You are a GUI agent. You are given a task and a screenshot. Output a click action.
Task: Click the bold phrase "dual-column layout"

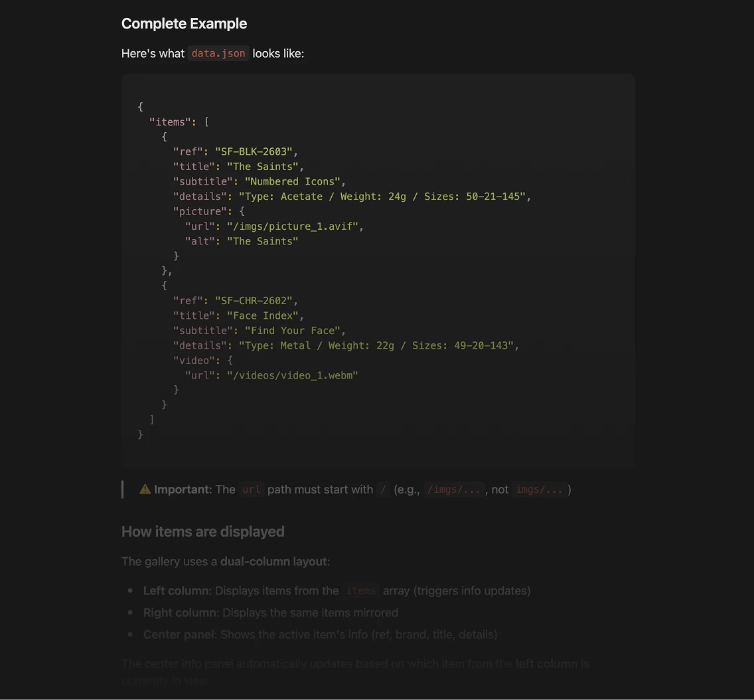pyautogui.click(x=273, y=561)
